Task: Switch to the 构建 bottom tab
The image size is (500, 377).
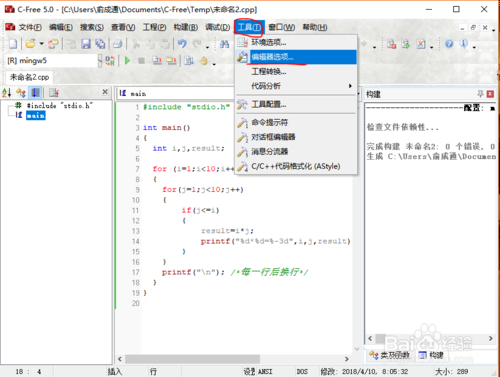Action: (x=431, y=355)
